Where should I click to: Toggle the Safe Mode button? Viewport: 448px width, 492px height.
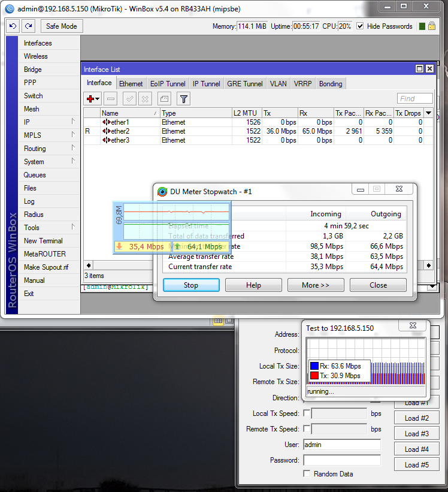(62, 26)
